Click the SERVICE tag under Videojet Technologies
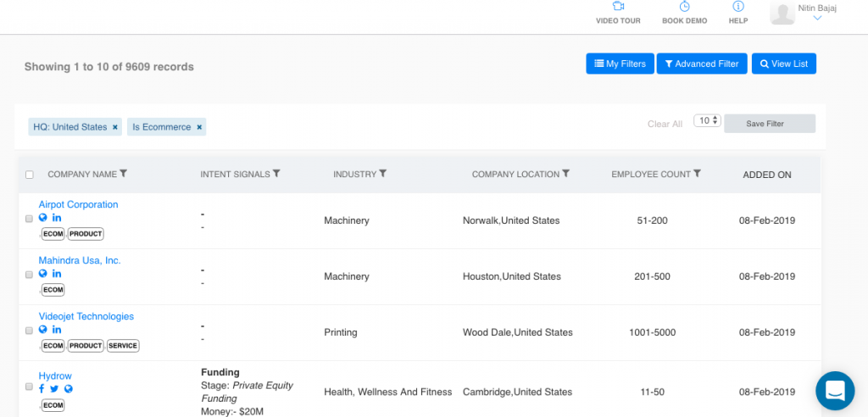The width and height of the screenshot is (868, 417). tap(123, 346)
